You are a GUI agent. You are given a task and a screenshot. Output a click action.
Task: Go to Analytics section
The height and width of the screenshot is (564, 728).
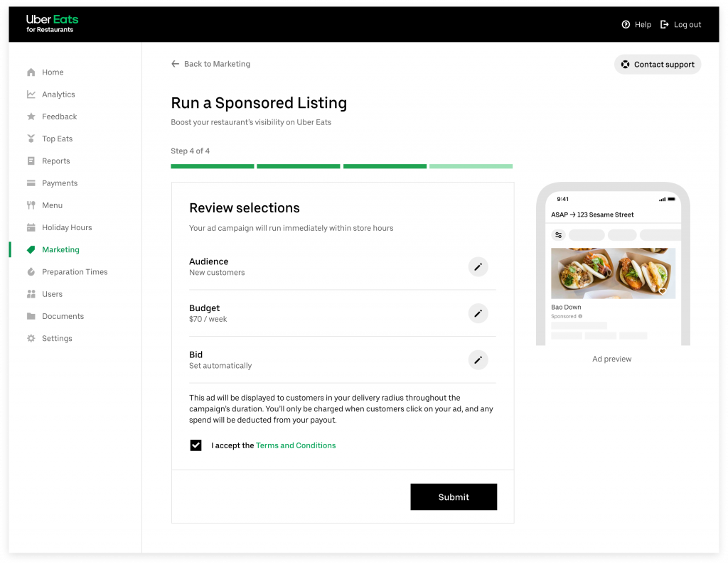[x=58, y=94]
